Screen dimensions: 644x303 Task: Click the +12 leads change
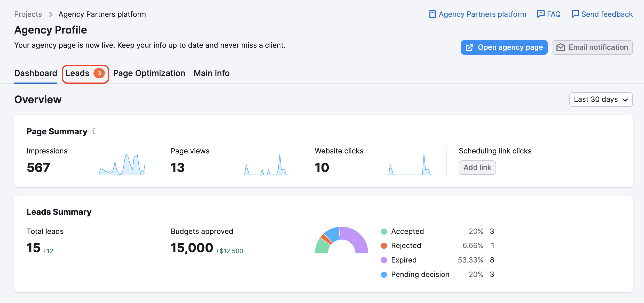[x=48, y=251]
